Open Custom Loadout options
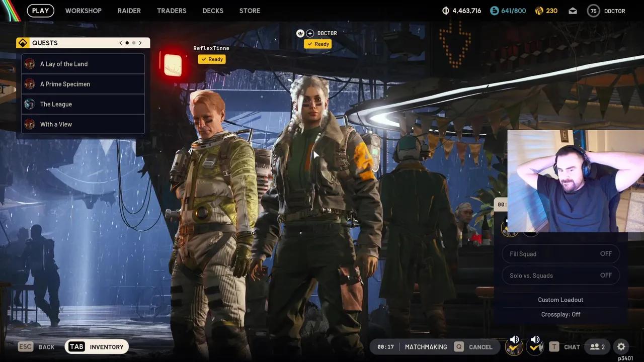Image resolution: width=644 pixels, height=362 pixels. click(x=560, y=300)
